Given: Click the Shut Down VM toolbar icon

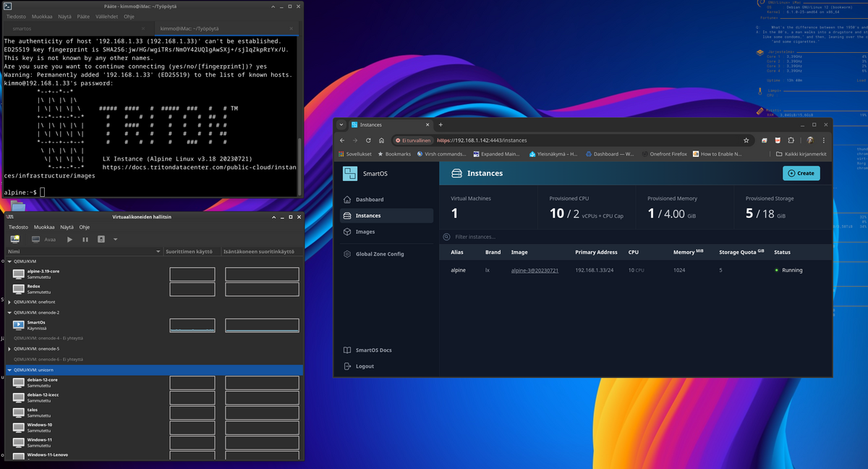Looking at the screenshot, I should click(101, 239).
